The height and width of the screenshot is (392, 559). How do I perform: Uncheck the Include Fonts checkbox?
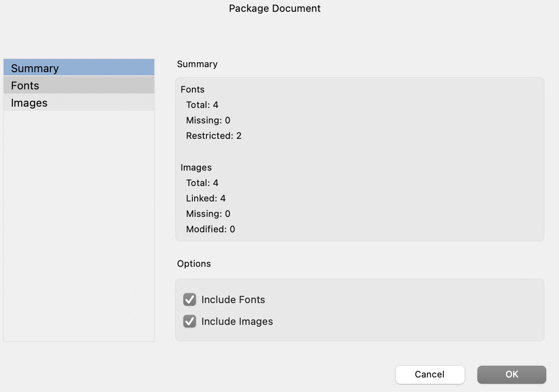click(x=190, y=299)
